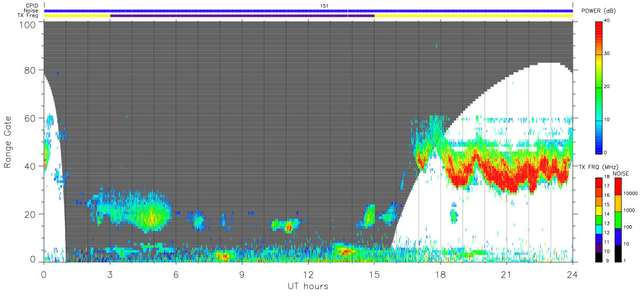Click the 20 tick on POWER colorbar

(607, 86)
